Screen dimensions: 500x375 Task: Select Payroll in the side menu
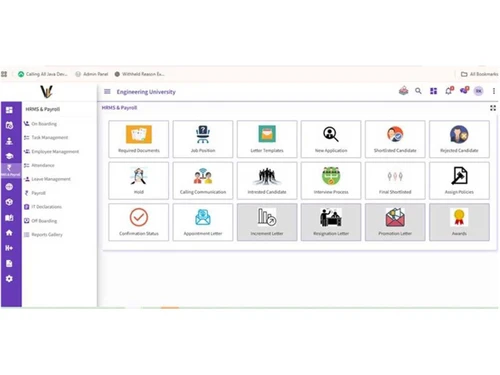click(35, 193)
